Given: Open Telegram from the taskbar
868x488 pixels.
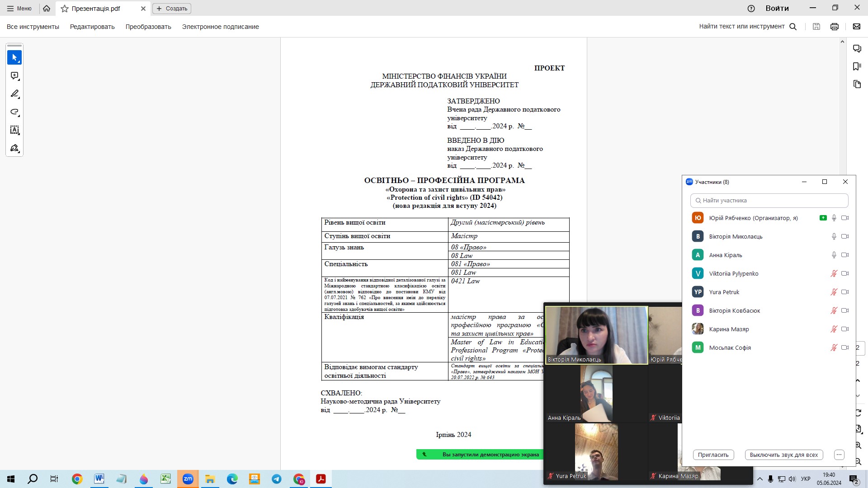Looking at the screenshot, I should point(277,479).
